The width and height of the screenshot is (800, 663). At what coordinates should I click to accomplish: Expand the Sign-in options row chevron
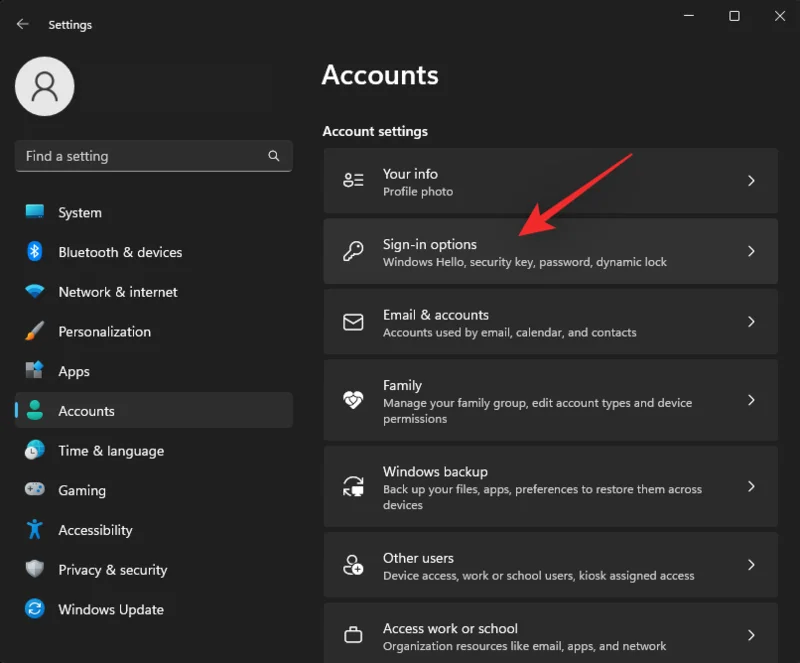[752, 251]
